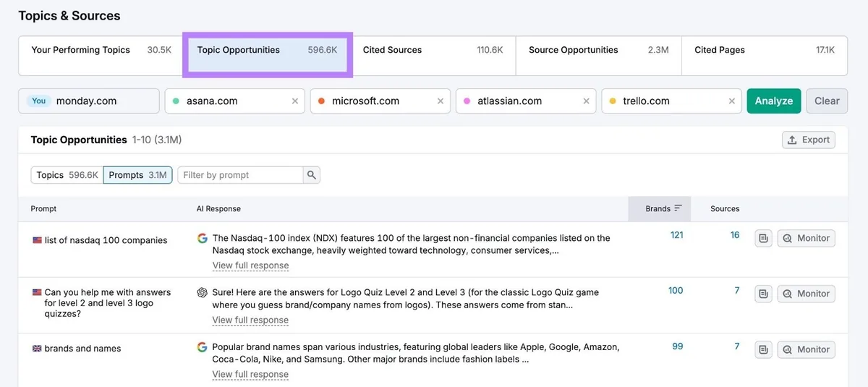Open the 7 sources for logo quiz row
Viewport: 868px width, 387px height.
pos(737,291)
